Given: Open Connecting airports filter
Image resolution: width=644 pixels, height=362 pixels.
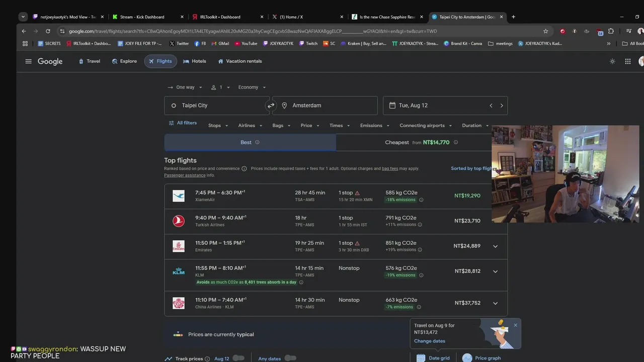Looking at the screenshot, I should click(x=426, y=126).
